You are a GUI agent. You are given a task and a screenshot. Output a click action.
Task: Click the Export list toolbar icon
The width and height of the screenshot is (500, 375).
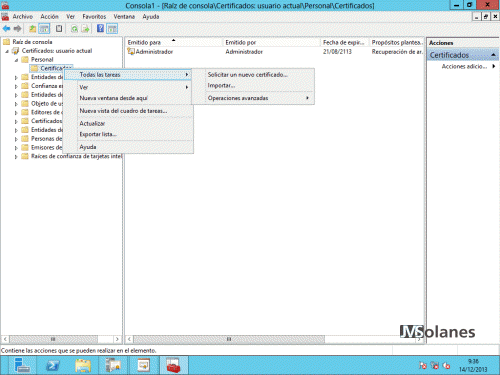pos(86,29)
